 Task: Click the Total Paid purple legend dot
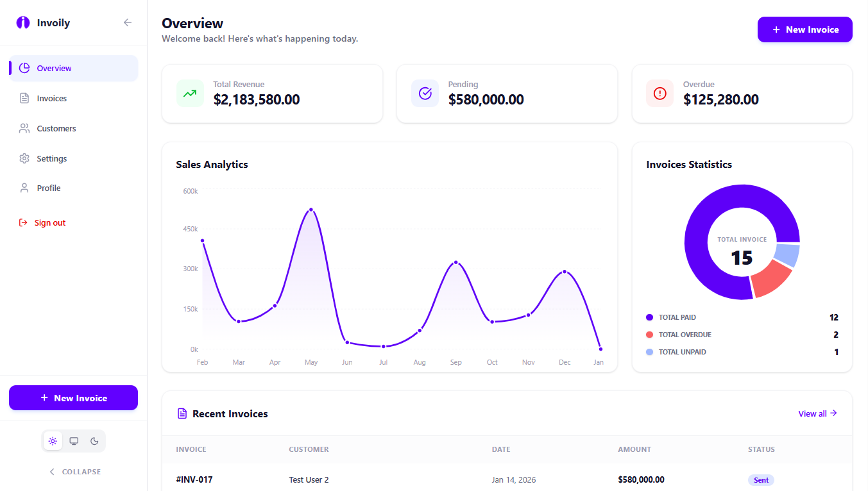point(649,317)
